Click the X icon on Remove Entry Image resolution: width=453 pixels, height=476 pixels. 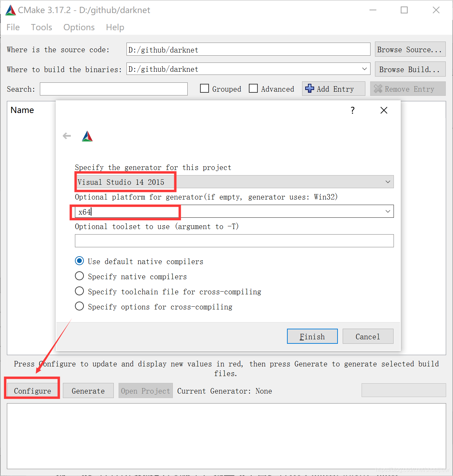378,89
